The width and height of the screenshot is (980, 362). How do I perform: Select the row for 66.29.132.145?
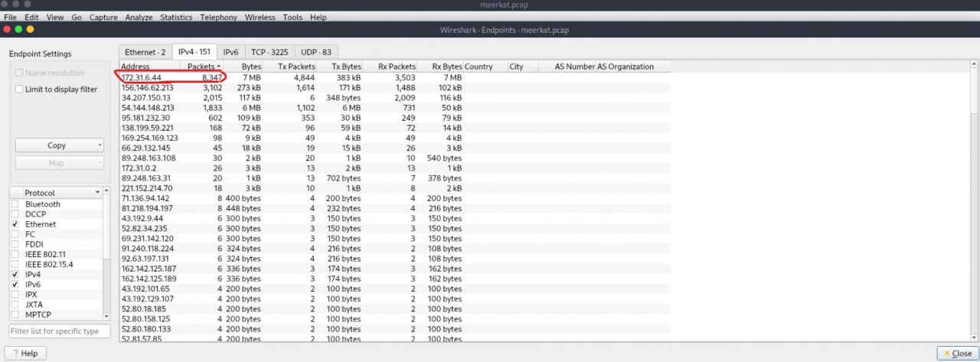[x=395, y=148]
